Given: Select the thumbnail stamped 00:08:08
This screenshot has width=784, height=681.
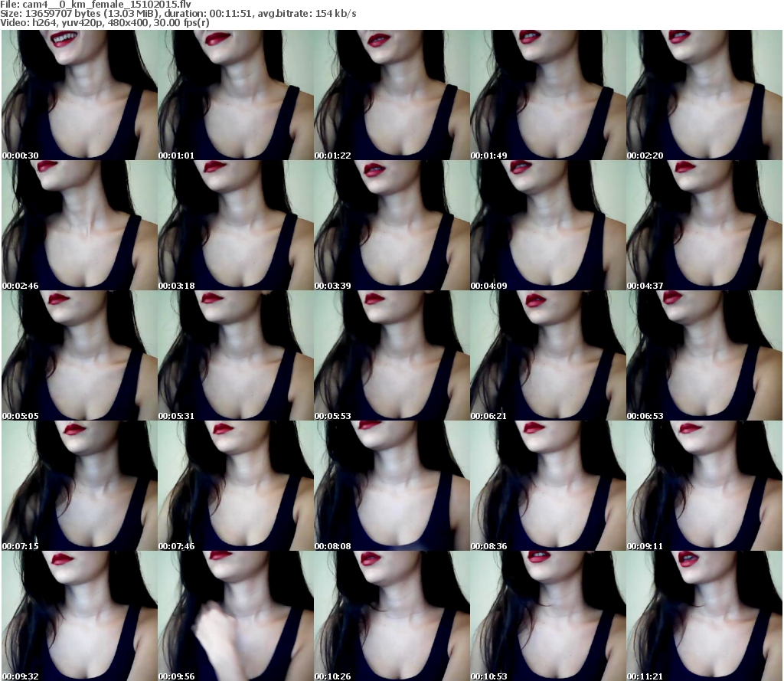Looking at the screenshot, I should 392,486.
